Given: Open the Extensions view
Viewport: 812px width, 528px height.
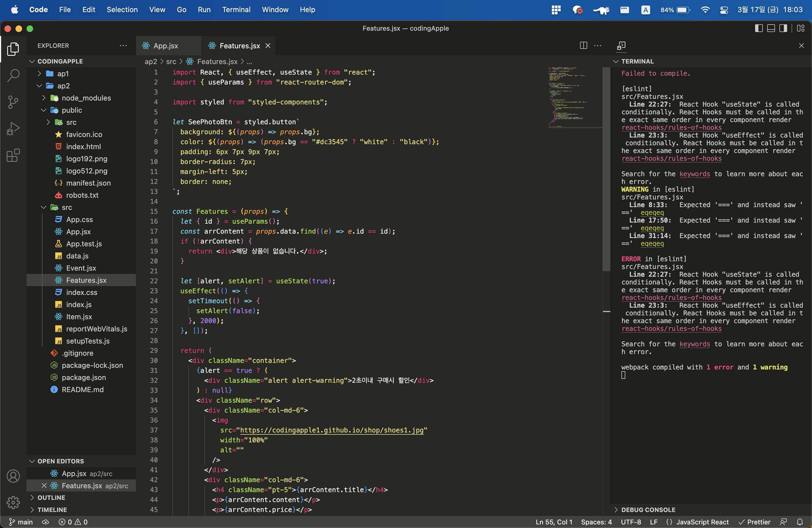Looking at the screenshot, I should pos(13,155).
